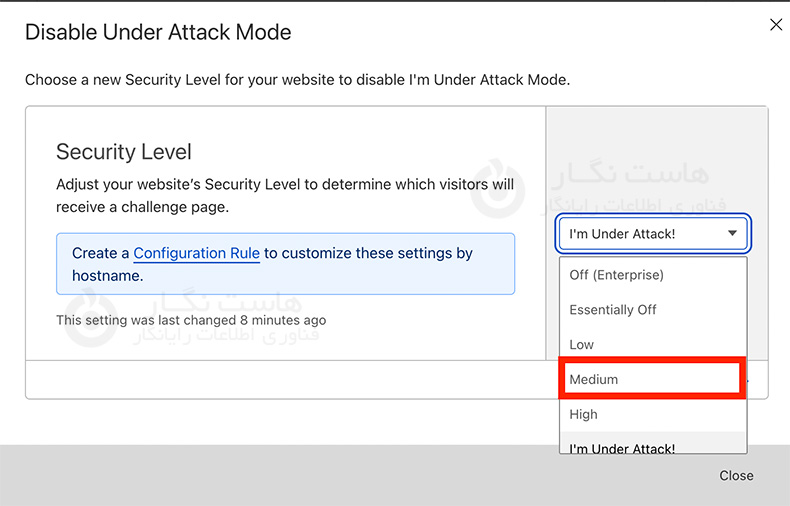Open the Configuration Rule link
Screen dimensions: 790x506
pyautogui.click(x=196, y=254)
